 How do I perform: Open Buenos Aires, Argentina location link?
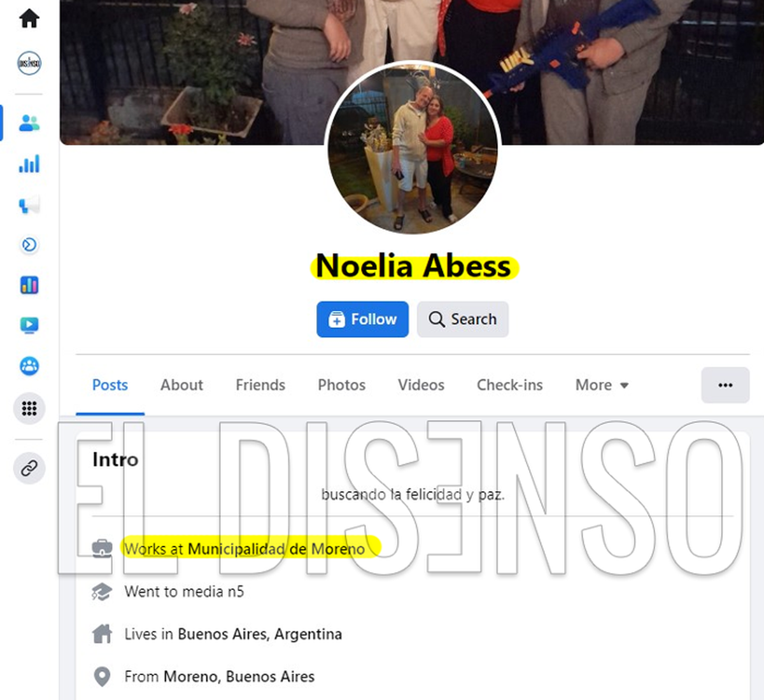pyautogui.click(x=260, y=634)
